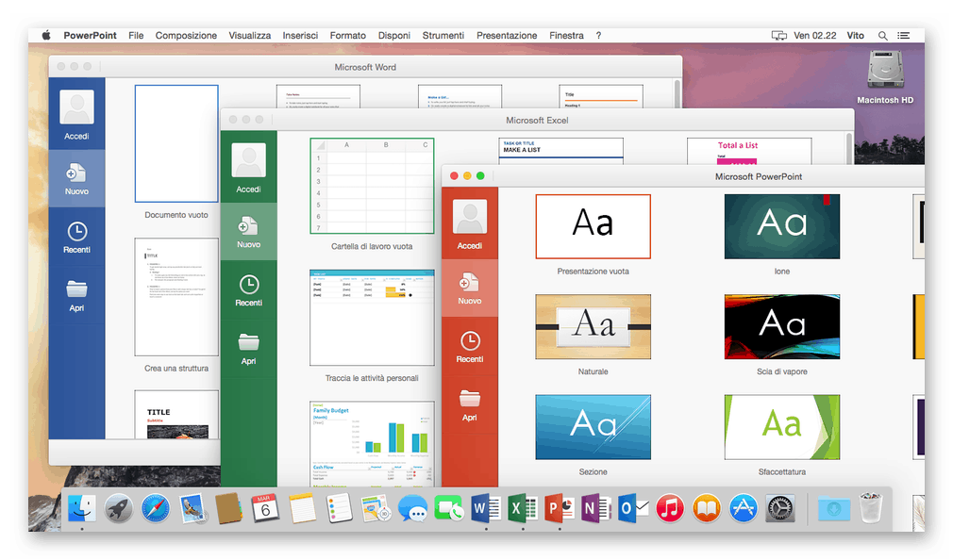This screenshot has width=953, height=560.
Task: Open Messages chat bubble in Dock
Action: [412, 508]
